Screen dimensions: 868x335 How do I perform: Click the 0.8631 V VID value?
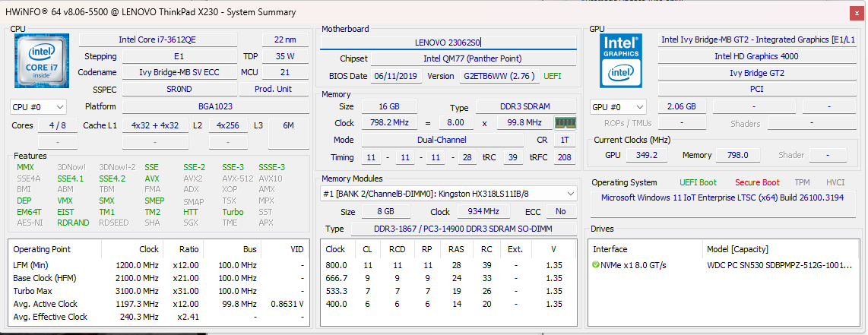pos(286,304)
